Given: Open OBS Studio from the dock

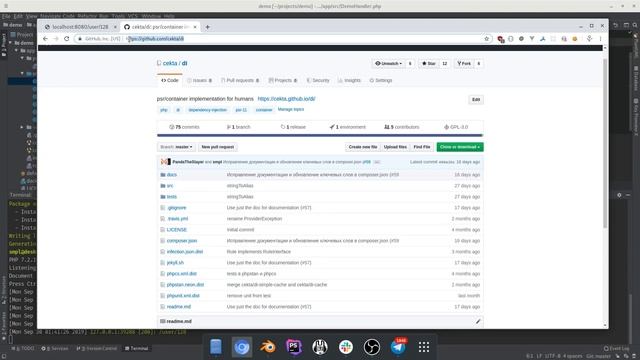Looking at the screenshot, I should click(372, 347).
